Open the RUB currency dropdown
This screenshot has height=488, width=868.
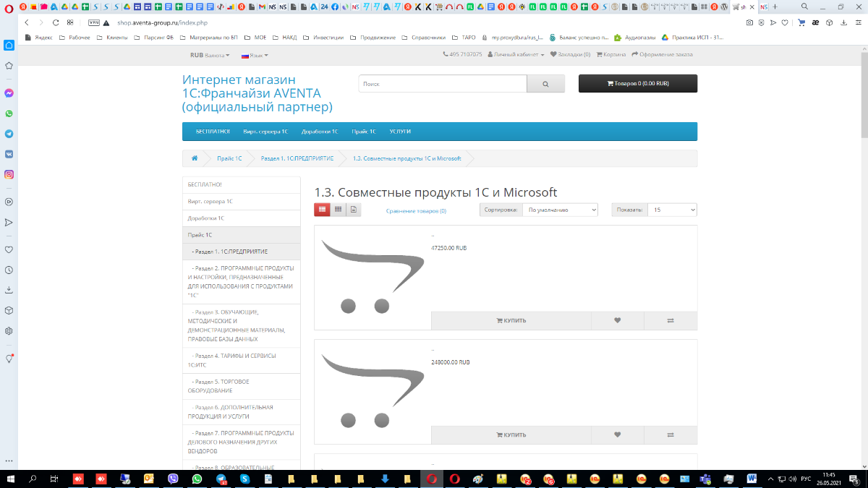pos(210,55)
